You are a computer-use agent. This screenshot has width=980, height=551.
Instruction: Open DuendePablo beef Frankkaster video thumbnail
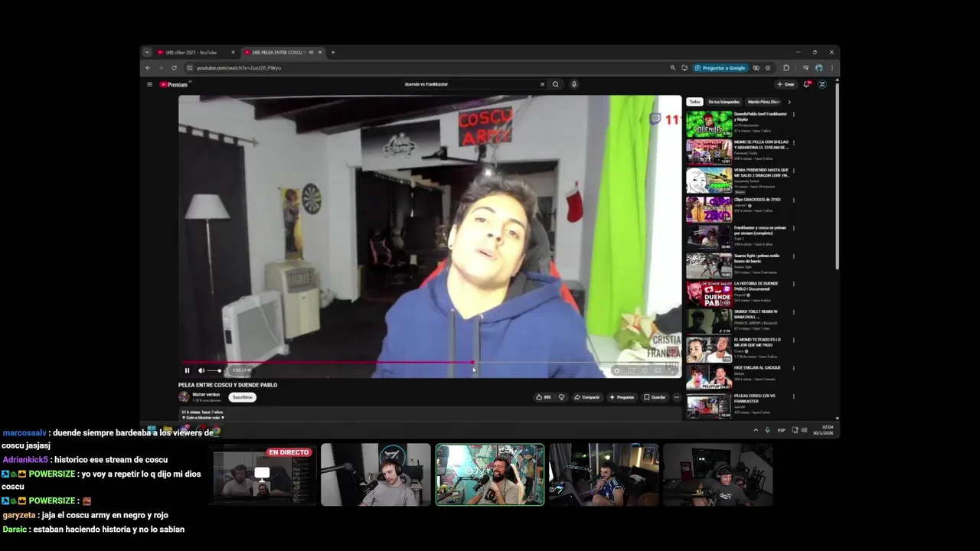pos(709,124)
